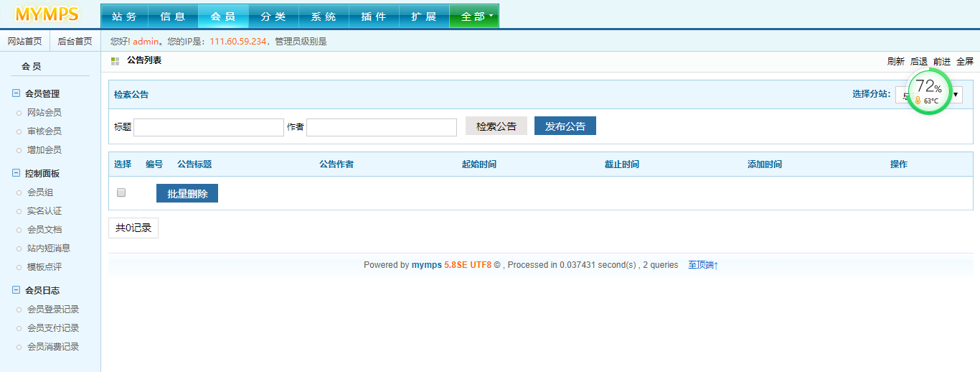Open 会员支付记录 in sidebar

(53, 328)
